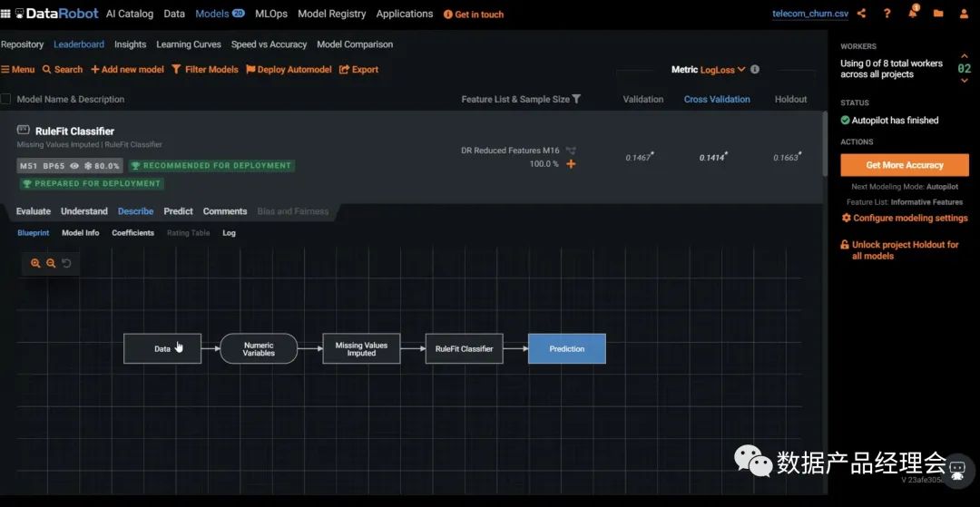Open the Menu hamburger
Screen dimensions: 980x507
tap(18, 69)
